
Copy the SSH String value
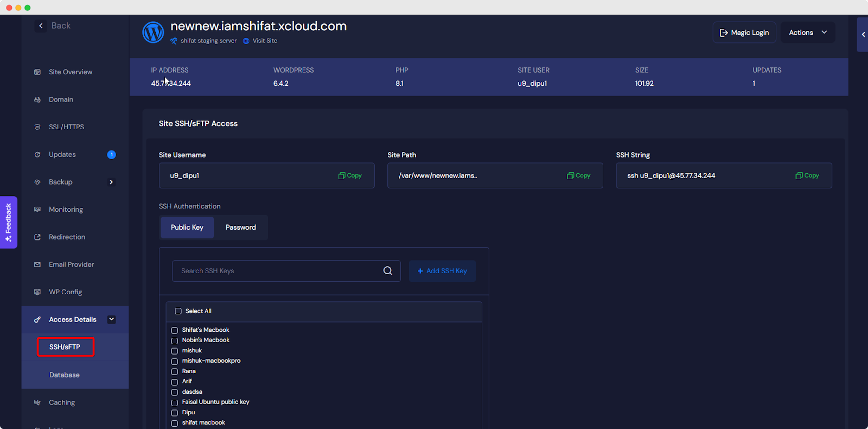pos(807,175)
